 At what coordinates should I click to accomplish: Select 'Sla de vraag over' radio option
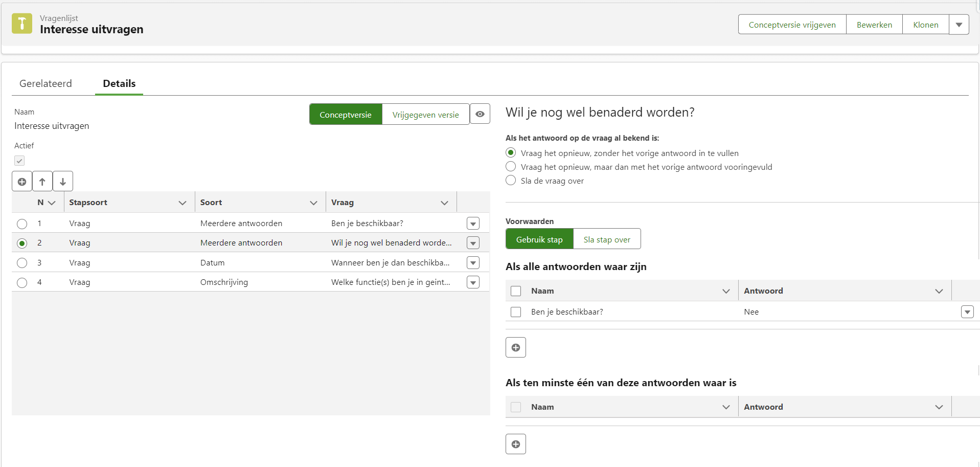point(511,181)
